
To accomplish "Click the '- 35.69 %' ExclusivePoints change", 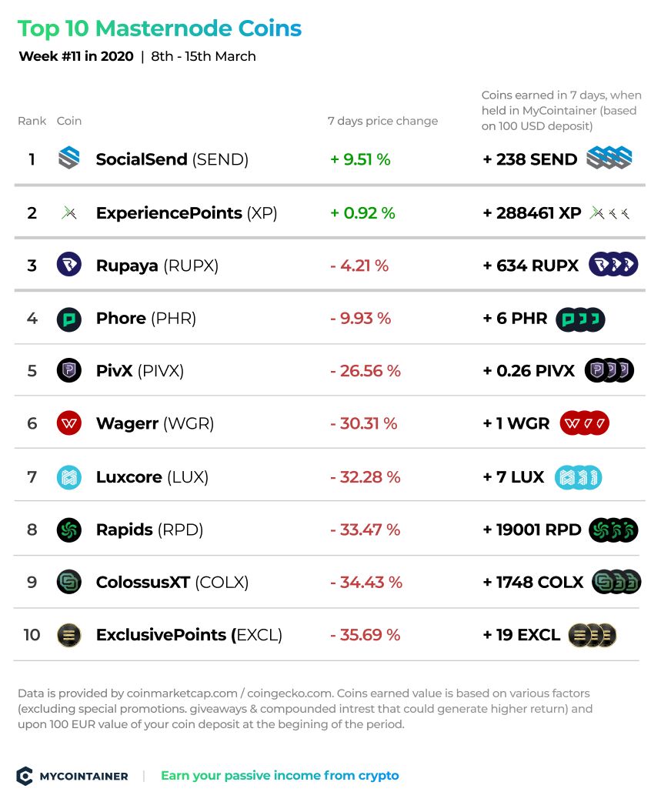I will pos(366,635).
